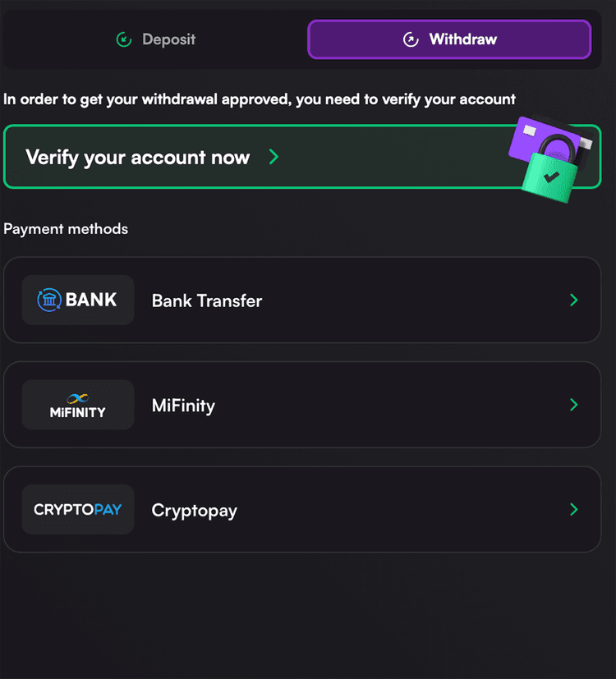Click the MiFinity logo badge

78,405
